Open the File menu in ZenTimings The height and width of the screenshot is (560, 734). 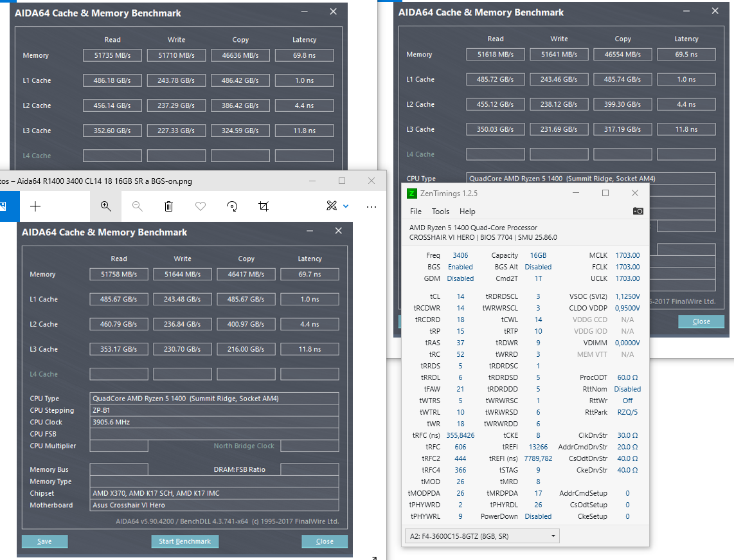coord(415,212)
